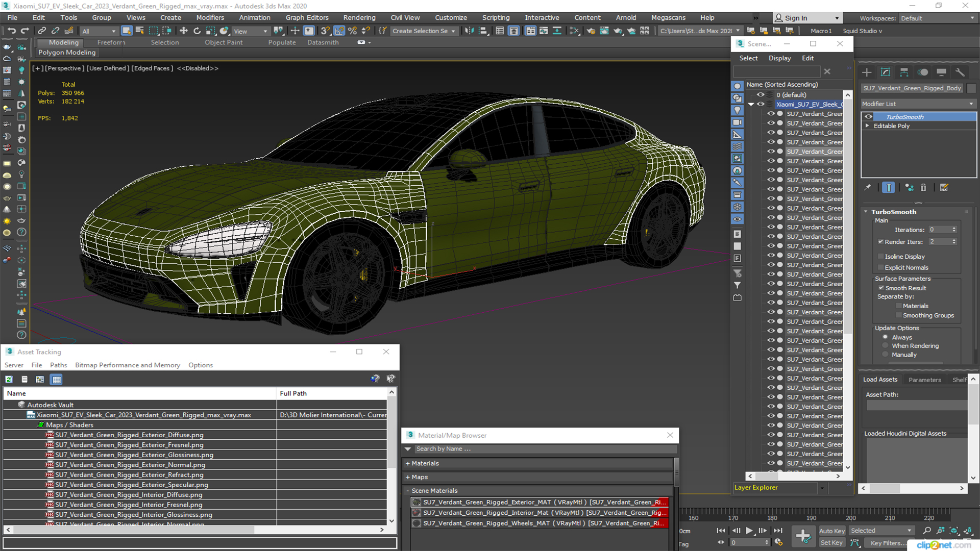Choose the Select and Scale tool
Screen dimensions: 980x551
[210, 31]
